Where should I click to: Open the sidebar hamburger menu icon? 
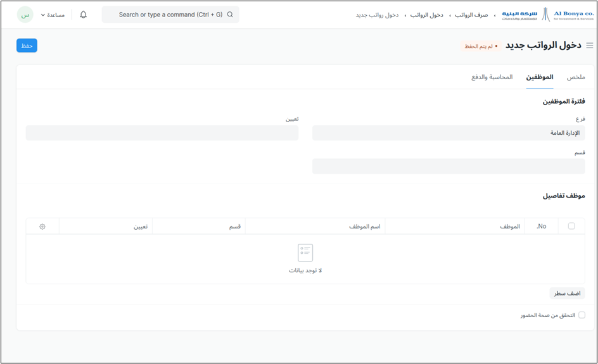(x=590, y=46)
